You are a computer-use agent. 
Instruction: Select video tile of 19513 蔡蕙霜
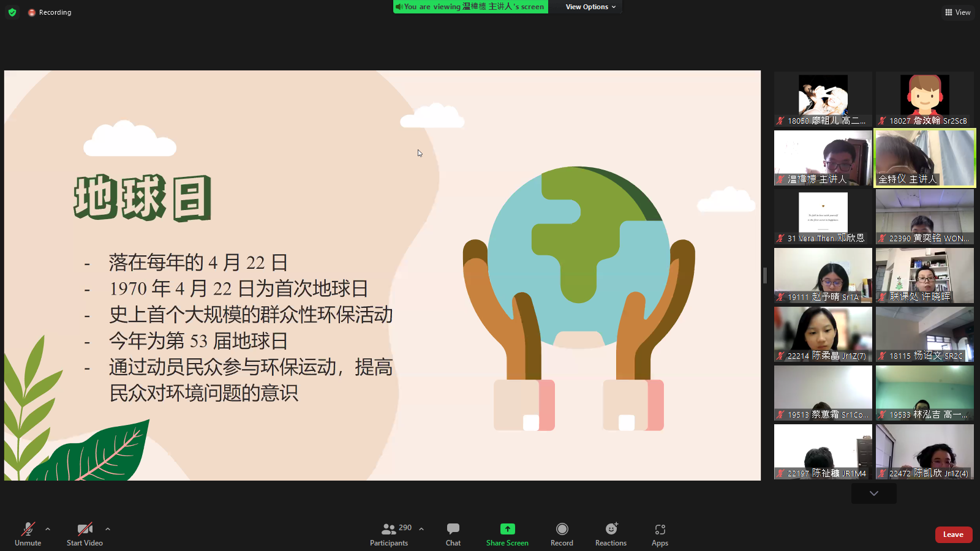point(823,393)
